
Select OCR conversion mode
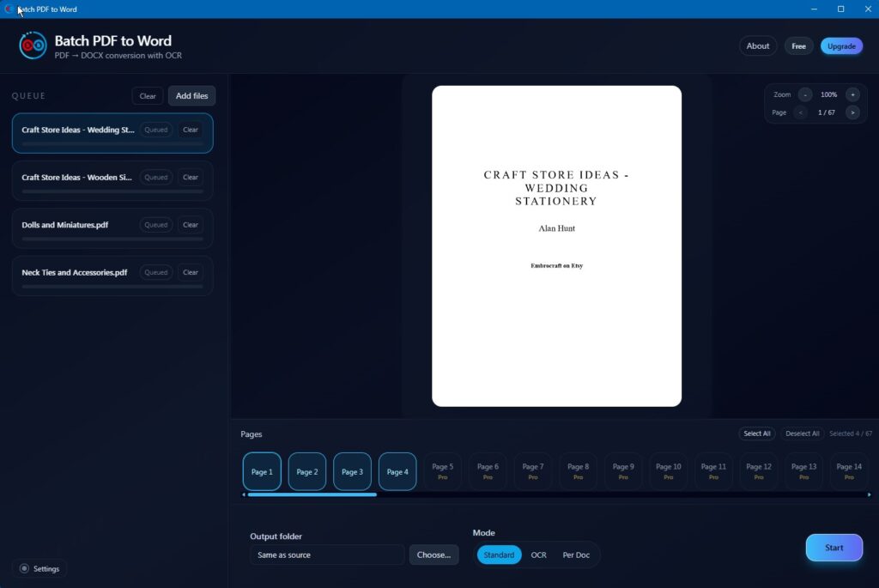tap(538, 555)
